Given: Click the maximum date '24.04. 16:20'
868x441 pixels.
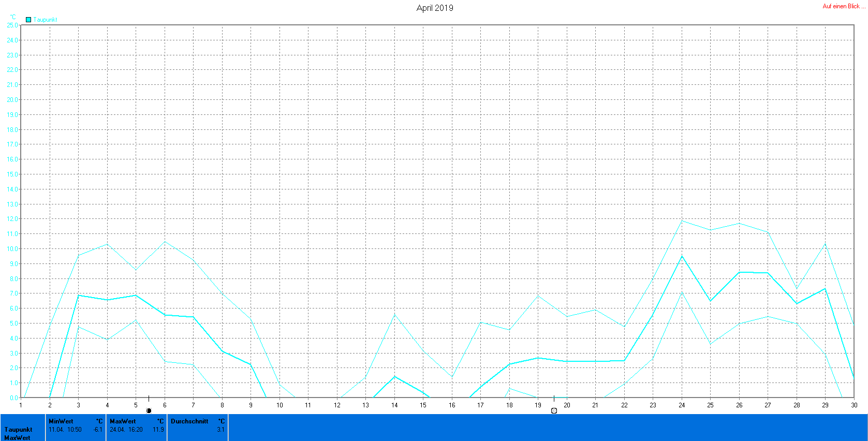Looking at the screenshot, I should pyautogui.click(x=126, y=430).
